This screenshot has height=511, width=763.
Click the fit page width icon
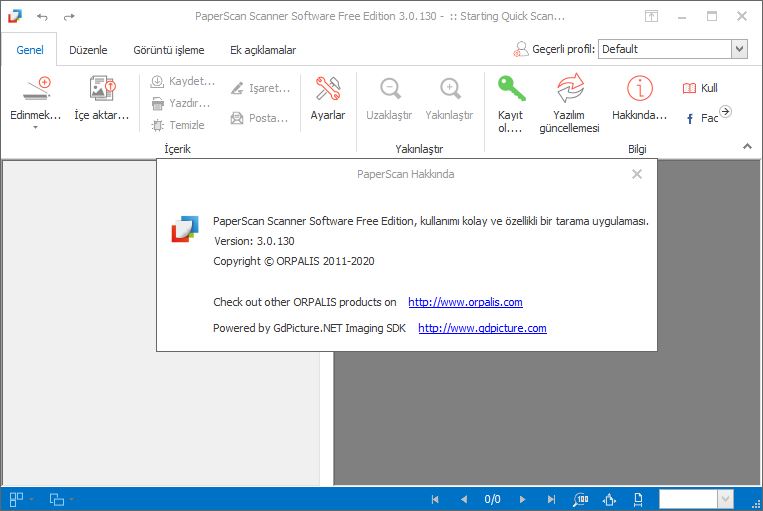(x=638, y=499)
